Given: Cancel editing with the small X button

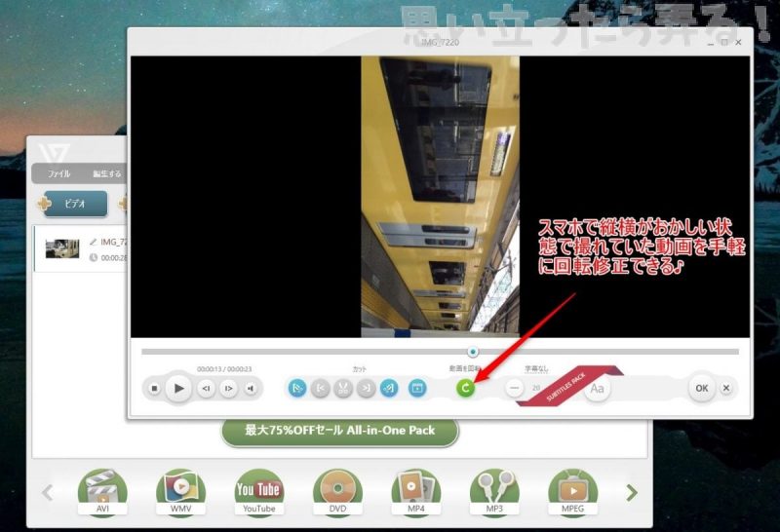Looking at the screenshot, I should coord(726,388).
